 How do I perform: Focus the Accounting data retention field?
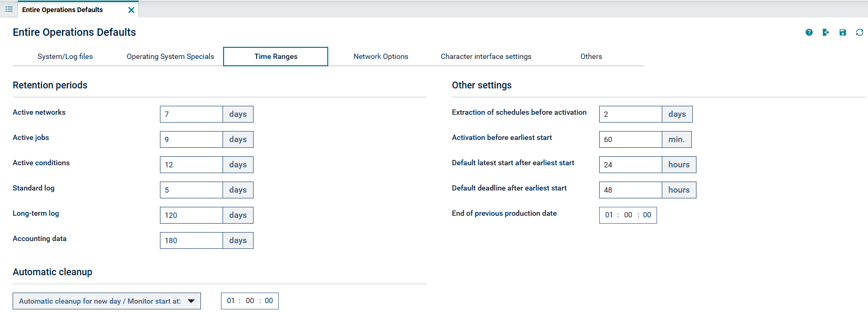click(x=191, y=240)
